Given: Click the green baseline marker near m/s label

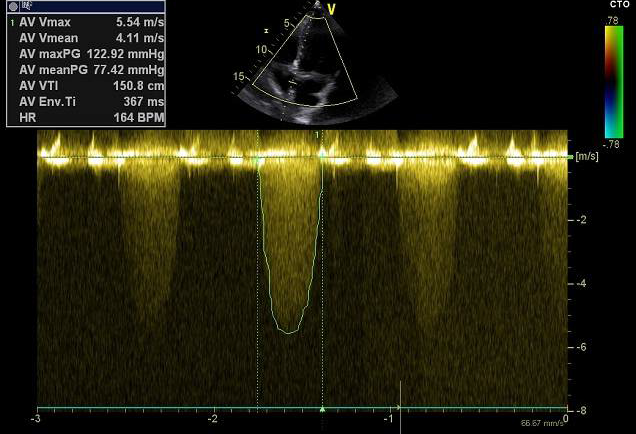Looking at the screenshot, I should point(569,157).
